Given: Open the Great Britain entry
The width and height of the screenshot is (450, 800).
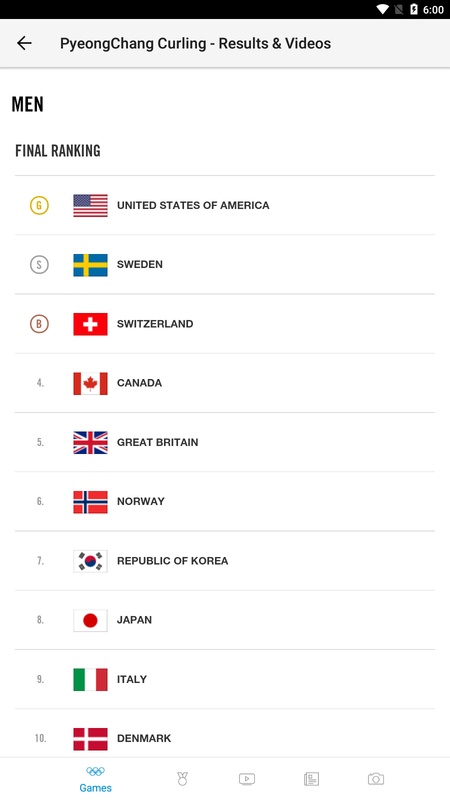Looking at the screenshot, I should pyautogui.click(x=225, y=442).
